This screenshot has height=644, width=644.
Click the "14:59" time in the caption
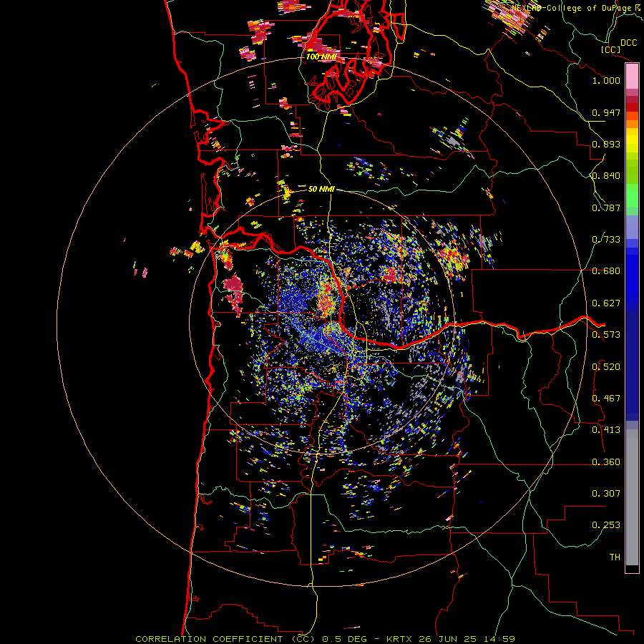[499, 639]
